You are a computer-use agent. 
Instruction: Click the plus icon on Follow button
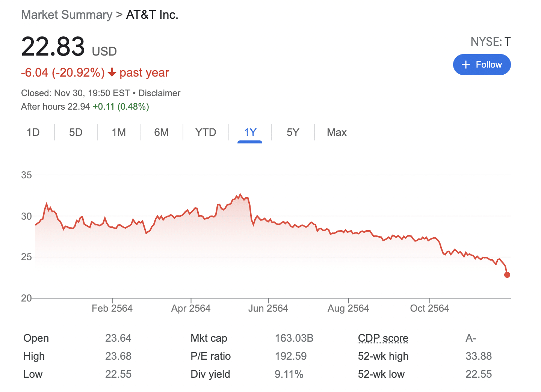[466, 65]
